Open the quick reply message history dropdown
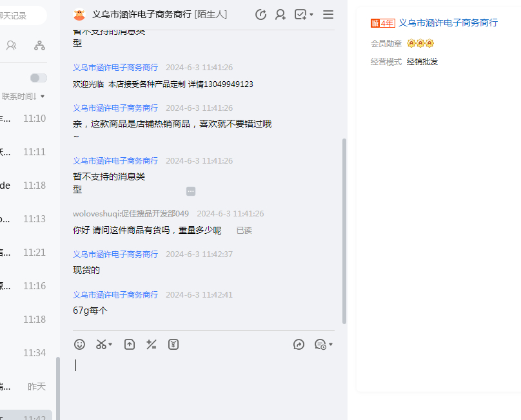521x420 pixels. tap(323, 345)
